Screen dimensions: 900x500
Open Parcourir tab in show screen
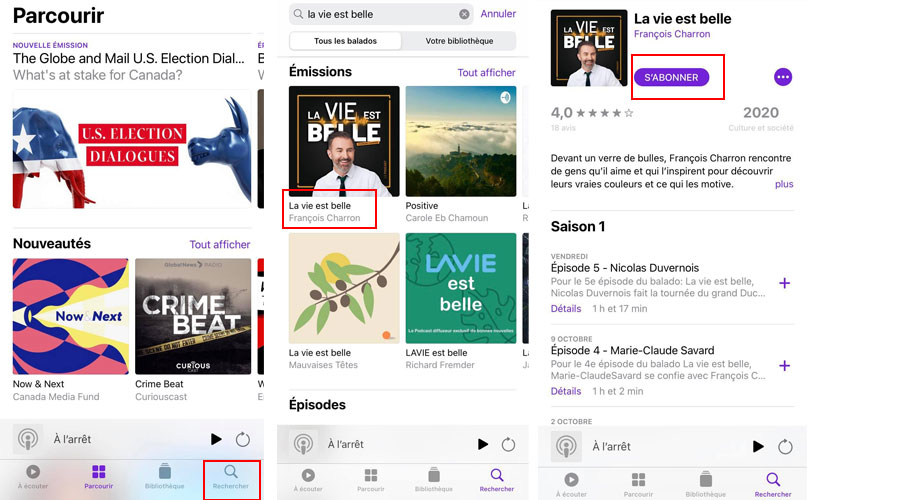click(638, 485)
